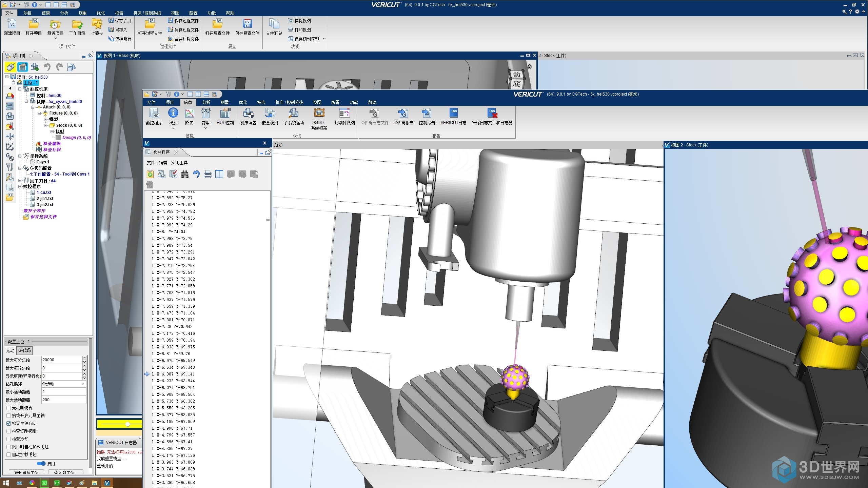
Task: Click 合并过程文件 button
Action: click(x=183, y=39)
